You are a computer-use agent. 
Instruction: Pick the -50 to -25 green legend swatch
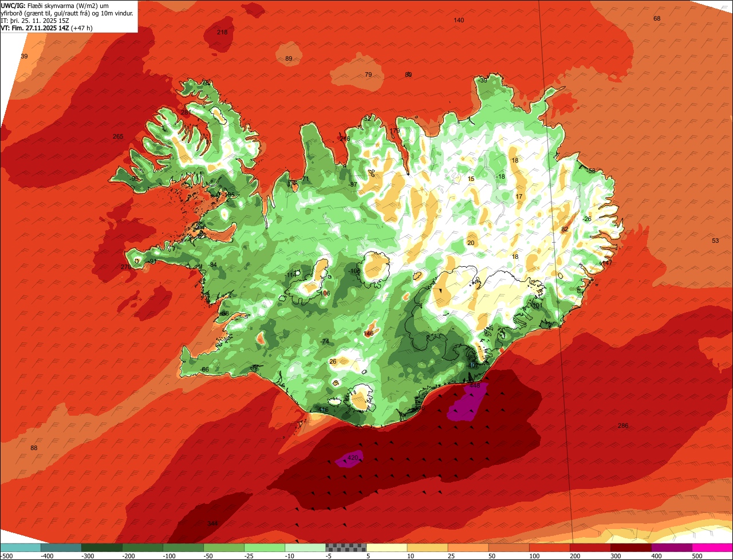[x=224, y=547]
